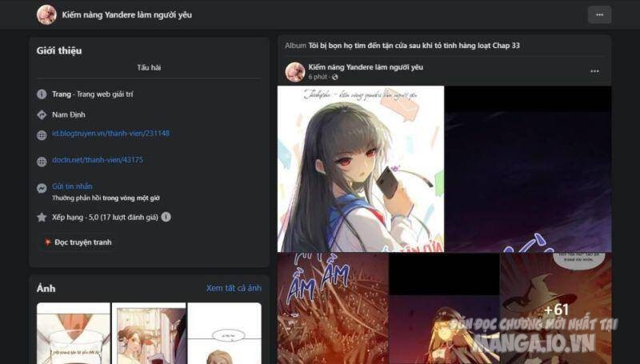Click the public globe icon under the post name

point(334,77)
